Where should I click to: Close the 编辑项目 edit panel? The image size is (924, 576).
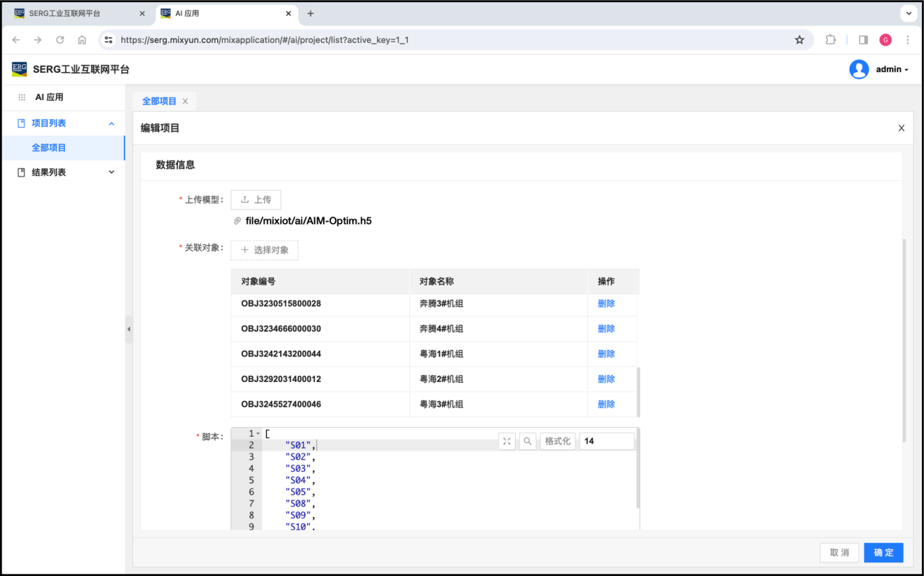[x=901, y=128]
